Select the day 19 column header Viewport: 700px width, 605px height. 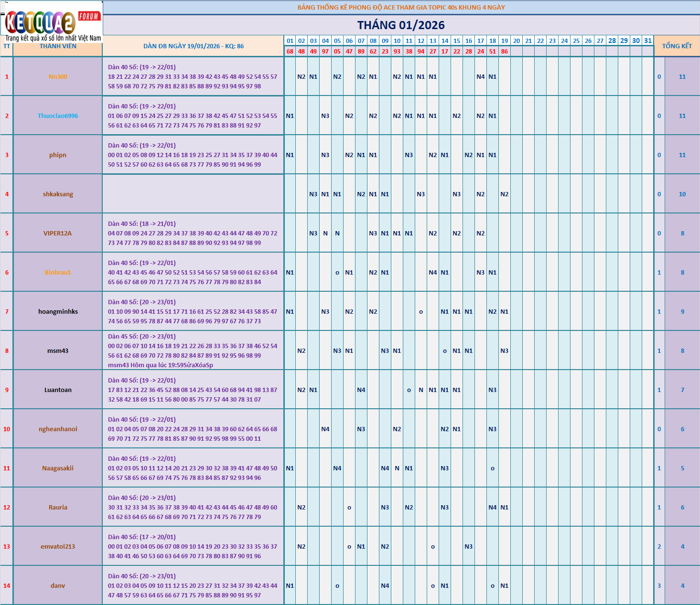505,41
